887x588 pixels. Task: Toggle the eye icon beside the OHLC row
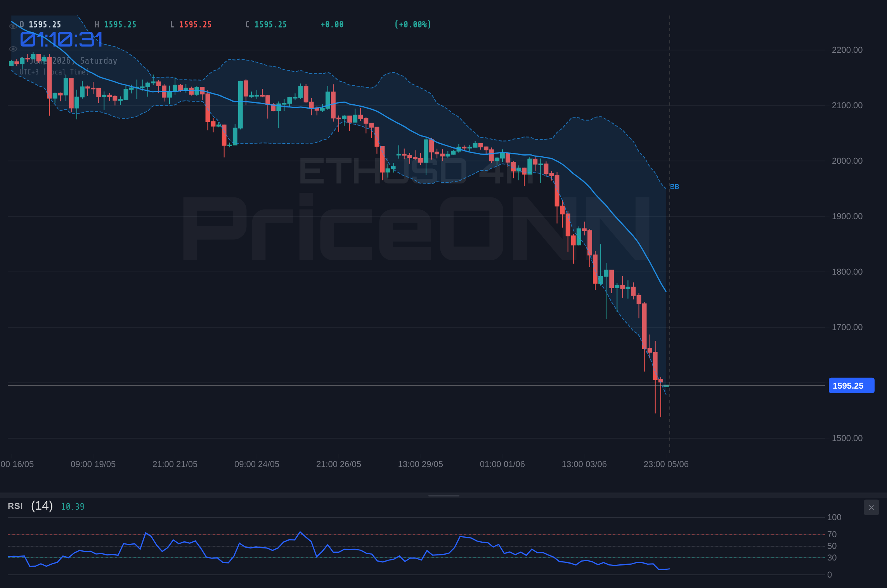coord(13,26)
